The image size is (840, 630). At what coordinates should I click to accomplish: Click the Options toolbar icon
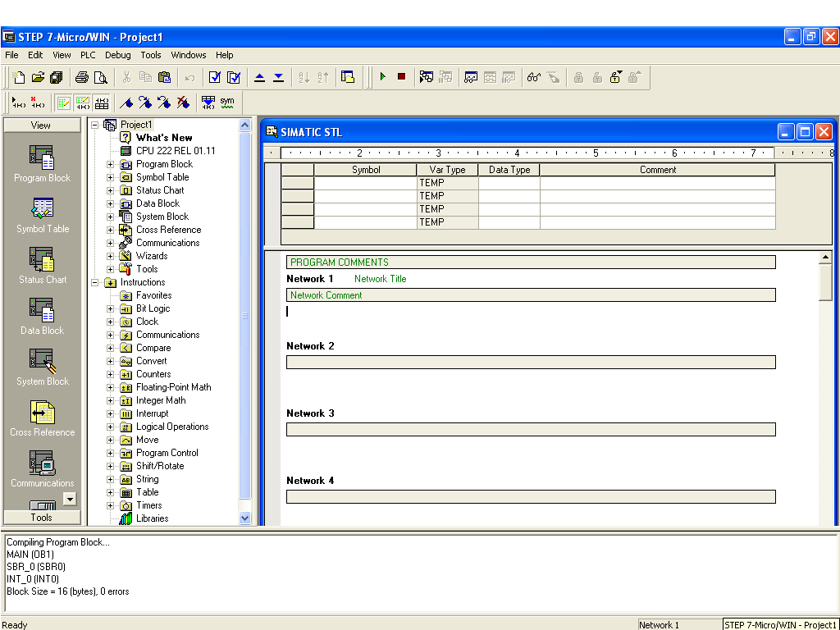pos(348,78)
